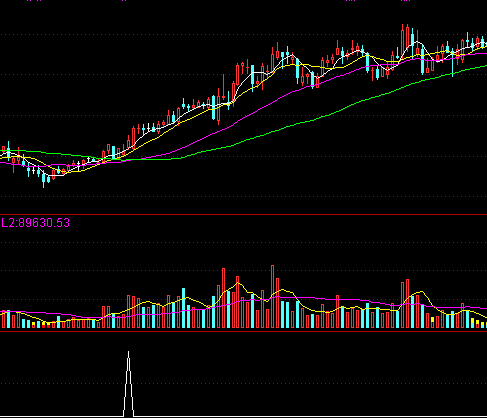Click the divider between volume and signal panels
This screenshot has height=418, width=487.
(243, 331)
